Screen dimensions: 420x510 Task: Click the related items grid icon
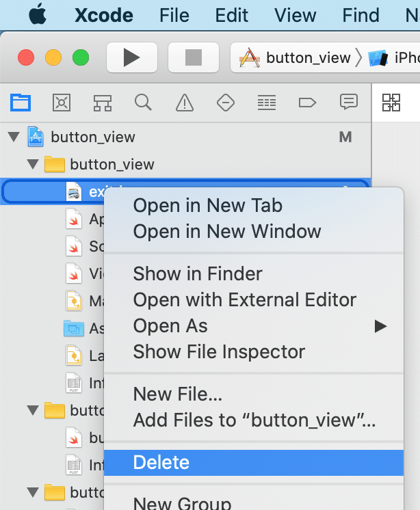[391, 103]
